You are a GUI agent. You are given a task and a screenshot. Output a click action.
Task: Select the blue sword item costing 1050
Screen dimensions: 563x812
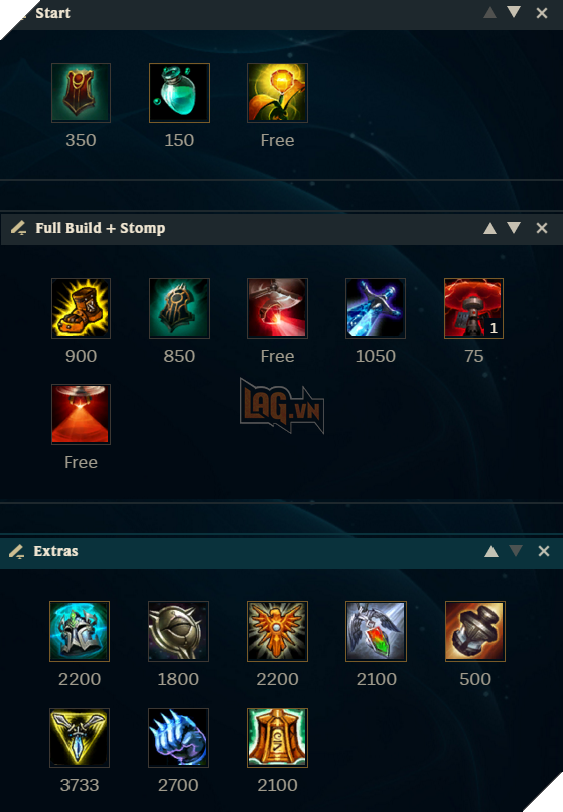click(x=376, y=308)
